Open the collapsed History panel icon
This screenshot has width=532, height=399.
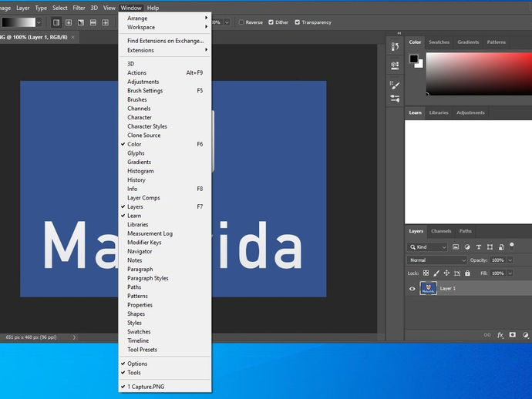[x=395, y=46]
